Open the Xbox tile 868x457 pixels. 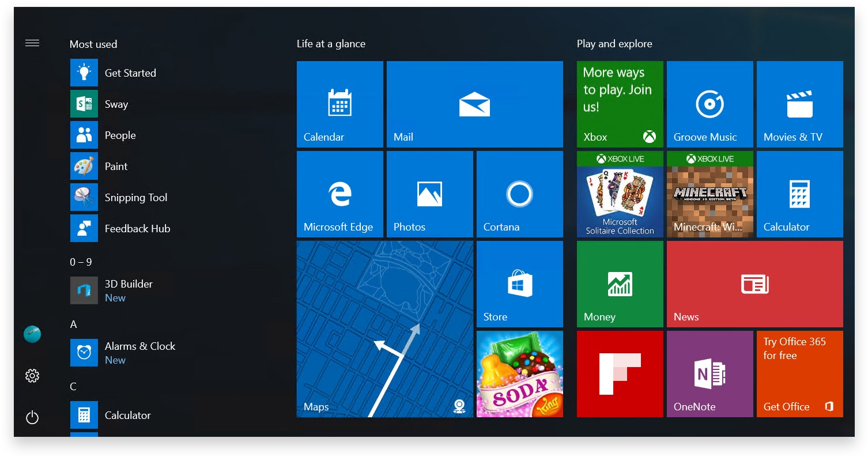pyautogui.click(x=620, y=104)
